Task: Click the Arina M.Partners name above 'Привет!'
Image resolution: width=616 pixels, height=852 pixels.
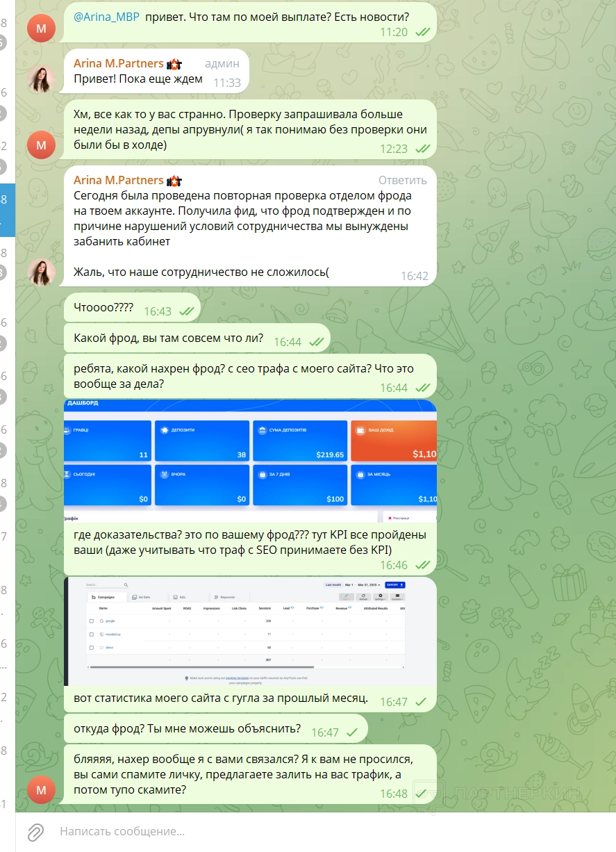Action: click(x=118, y=64)
